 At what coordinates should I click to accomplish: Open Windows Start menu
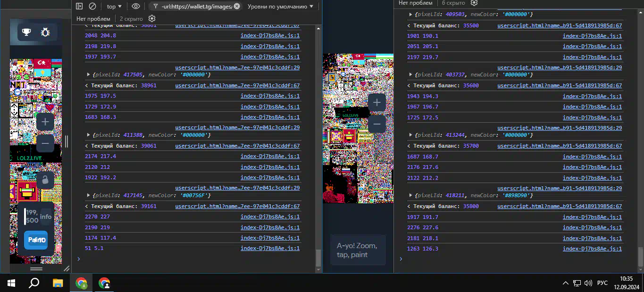pyautogui.click(x=11, y=283)
